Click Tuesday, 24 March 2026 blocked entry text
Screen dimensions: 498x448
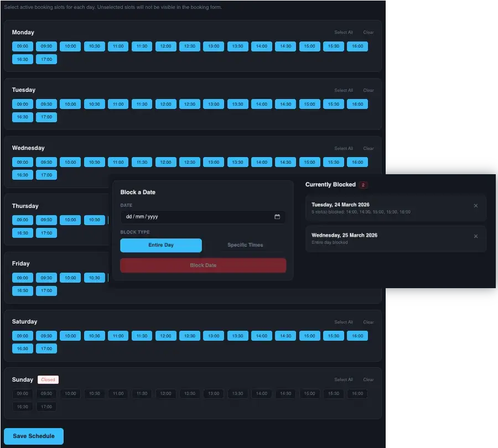pyautogui.click(x=340, y=205)
